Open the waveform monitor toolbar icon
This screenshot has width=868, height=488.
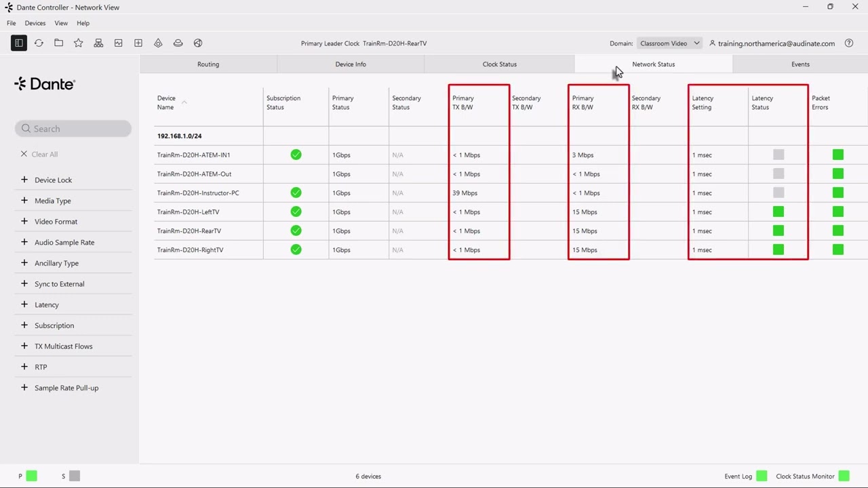pos(119,43)
